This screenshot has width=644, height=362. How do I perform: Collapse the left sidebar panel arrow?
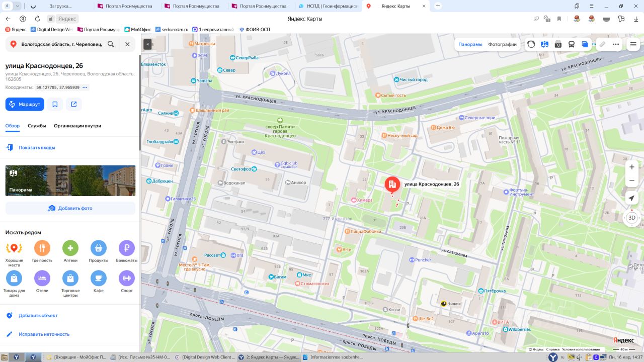point(147,44)
